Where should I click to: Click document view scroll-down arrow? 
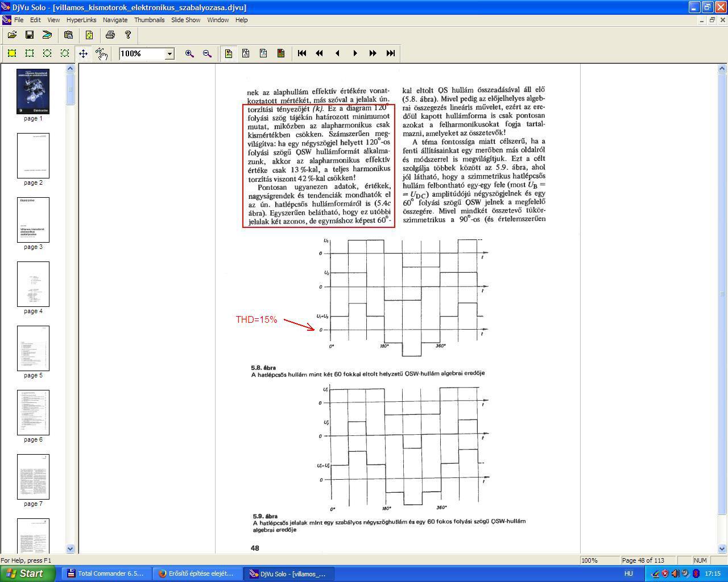(x=723, y=548)
